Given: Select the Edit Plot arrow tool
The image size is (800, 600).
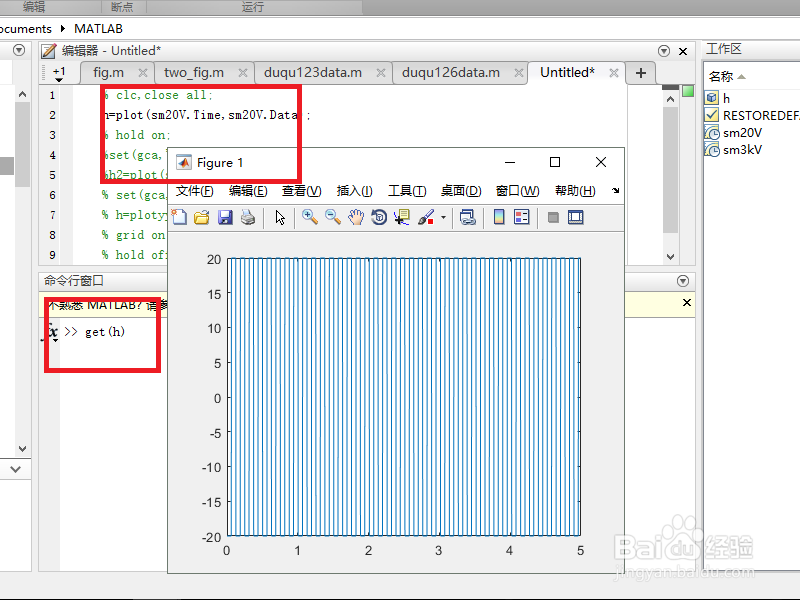Looking at the screenshot, I should (x=280, y=217).
